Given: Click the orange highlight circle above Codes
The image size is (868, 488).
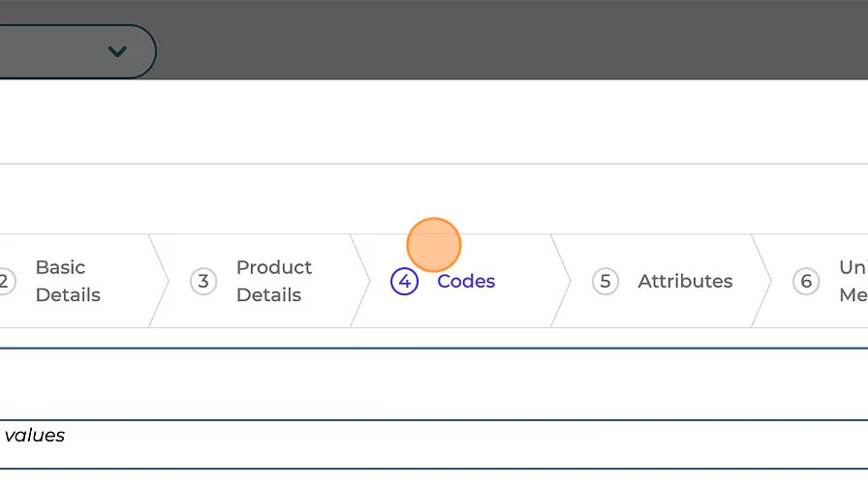Looking at the screenshot, I should tap(433, 244).
